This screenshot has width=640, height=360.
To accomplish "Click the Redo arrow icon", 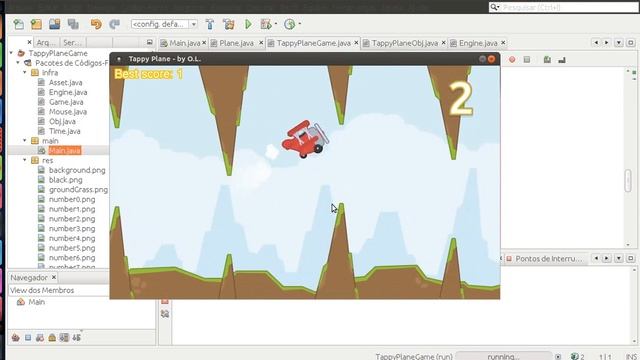I will pos(115,24).
